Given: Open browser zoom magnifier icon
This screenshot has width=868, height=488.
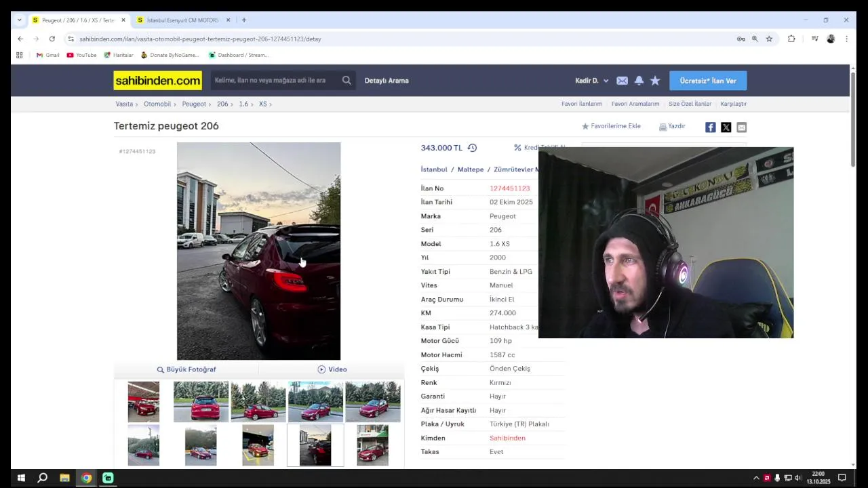Looking at the screenshot, I should pos(755,39).
